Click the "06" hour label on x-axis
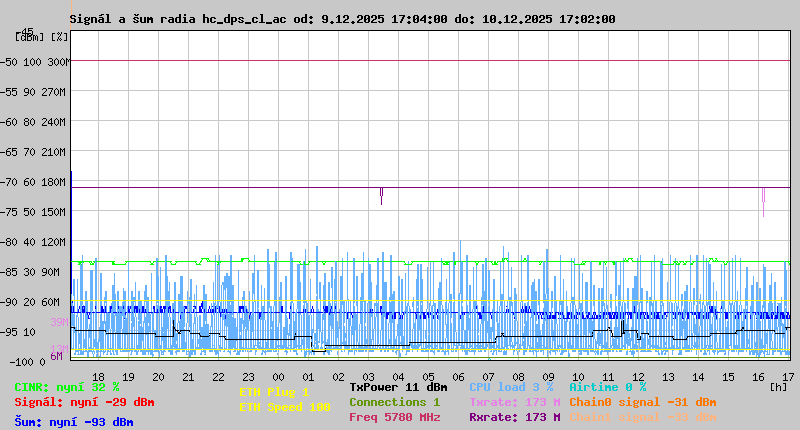The image size is (800, 430). 458,377
